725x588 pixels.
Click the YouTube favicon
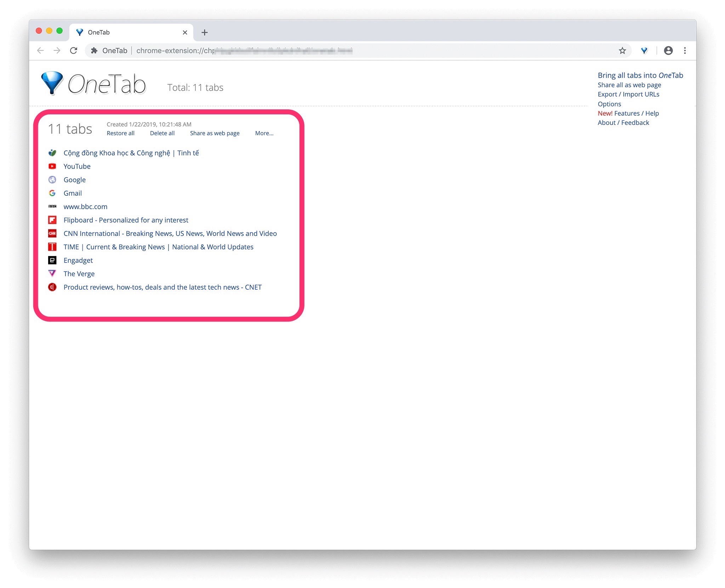coord(52,166)
